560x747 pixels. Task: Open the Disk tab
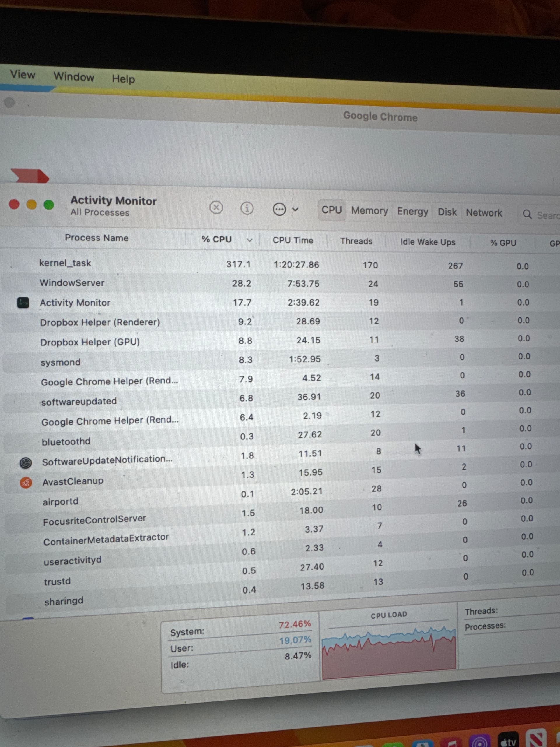tap(447, 212)
